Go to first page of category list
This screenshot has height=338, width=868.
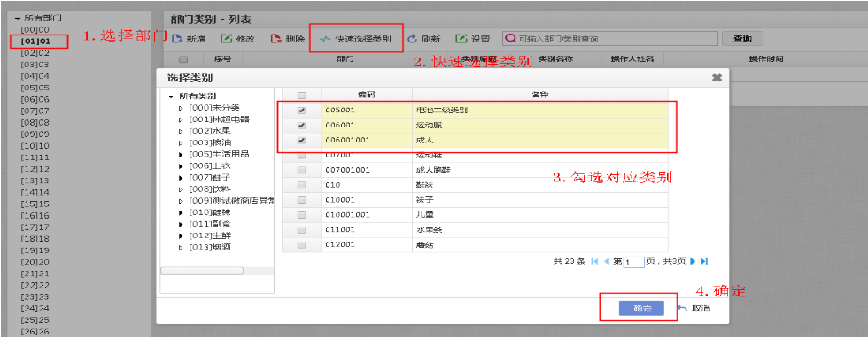click(594, 261)
